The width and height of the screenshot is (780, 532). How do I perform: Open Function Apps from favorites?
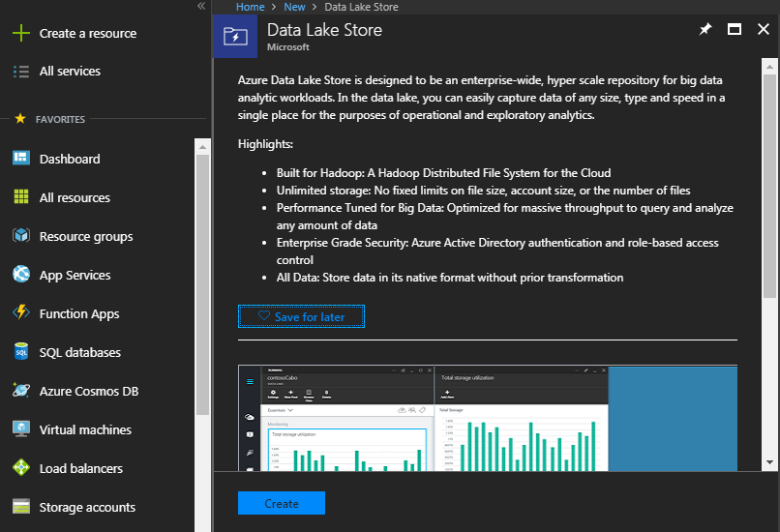click(x=79, y=314)
